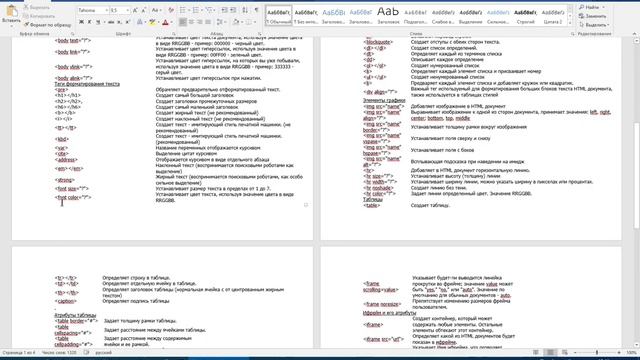The height and width of the screenshot is (360, 640).
Task: Open the Font dialog launcher
Action: pyautogui.click(x=174, y=34)
